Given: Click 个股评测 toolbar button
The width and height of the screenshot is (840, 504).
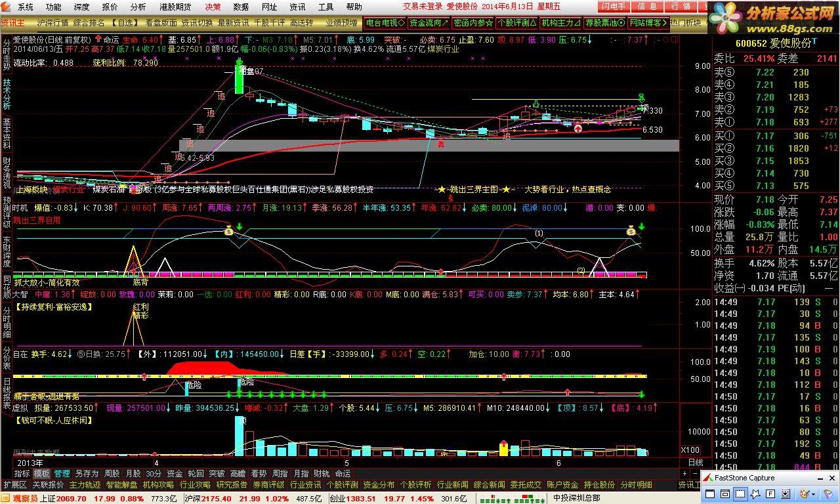Looking at the screenshot, I should 516,22.
